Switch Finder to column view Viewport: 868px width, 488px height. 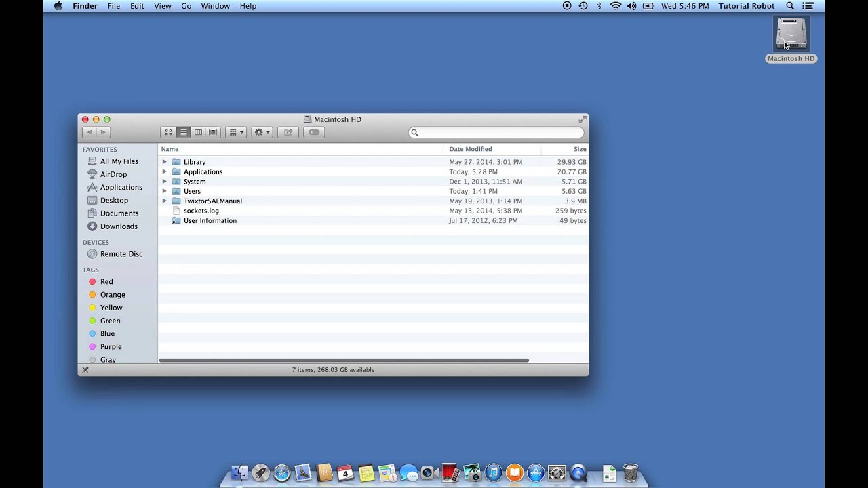(x=198, y=132)
